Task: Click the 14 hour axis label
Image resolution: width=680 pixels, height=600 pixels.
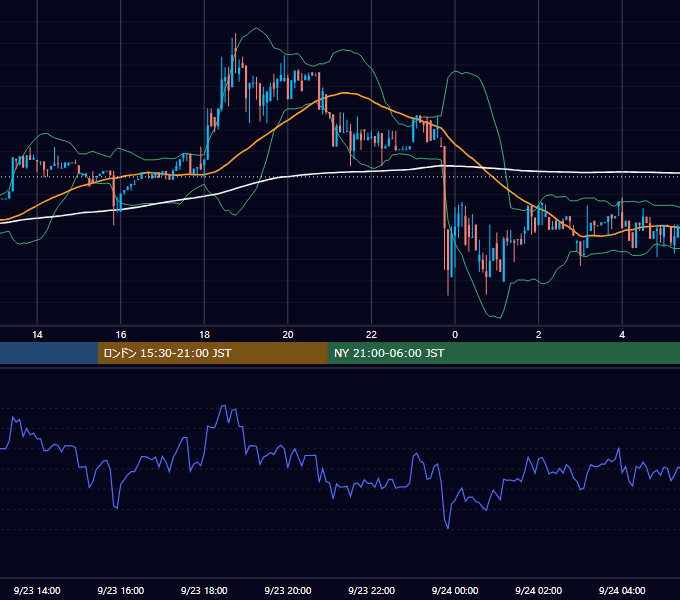Action: pyautogui.click(x=37, y=335)
